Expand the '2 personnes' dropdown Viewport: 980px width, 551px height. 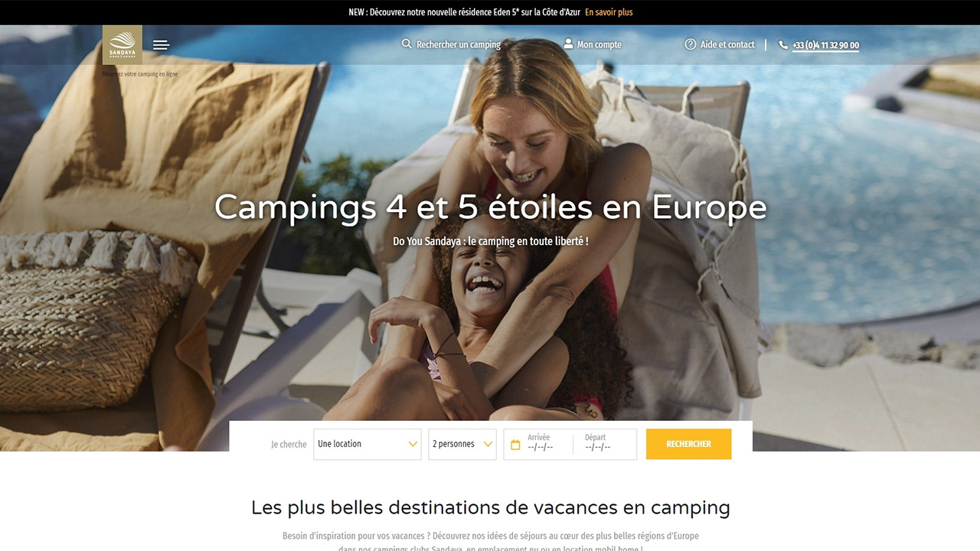click(462, 444)
